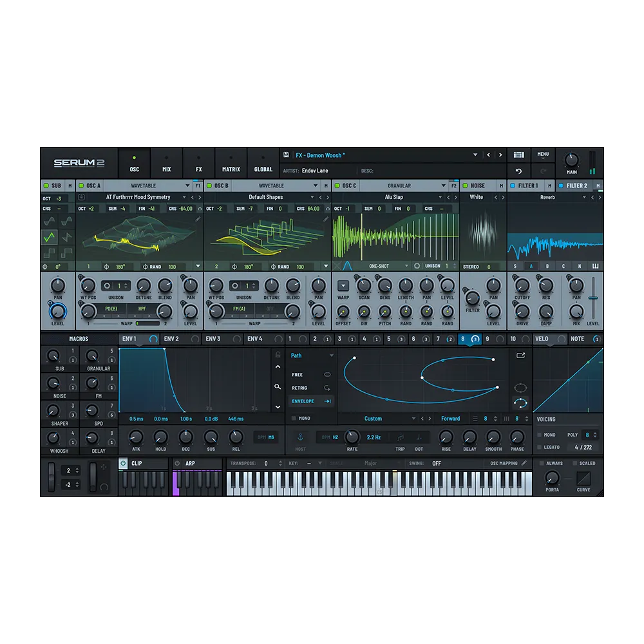Open the Reverb filter type dropdown

[x=584, y=197]
